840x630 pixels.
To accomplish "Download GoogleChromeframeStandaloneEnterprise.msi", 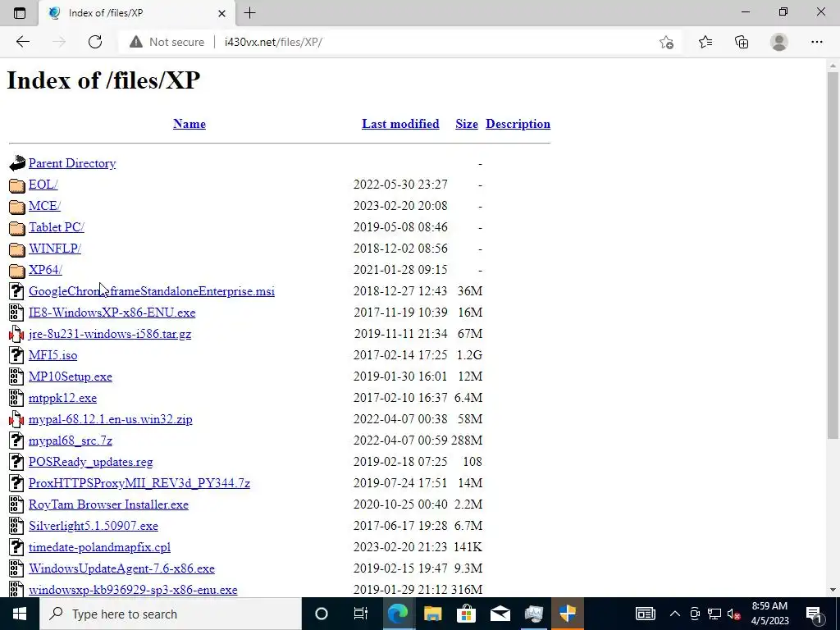I will 152,291.
